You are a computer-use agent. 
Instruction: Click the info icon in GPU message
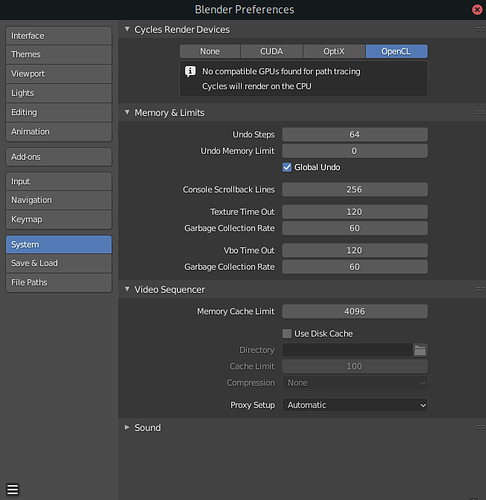(x=190, y=71)
